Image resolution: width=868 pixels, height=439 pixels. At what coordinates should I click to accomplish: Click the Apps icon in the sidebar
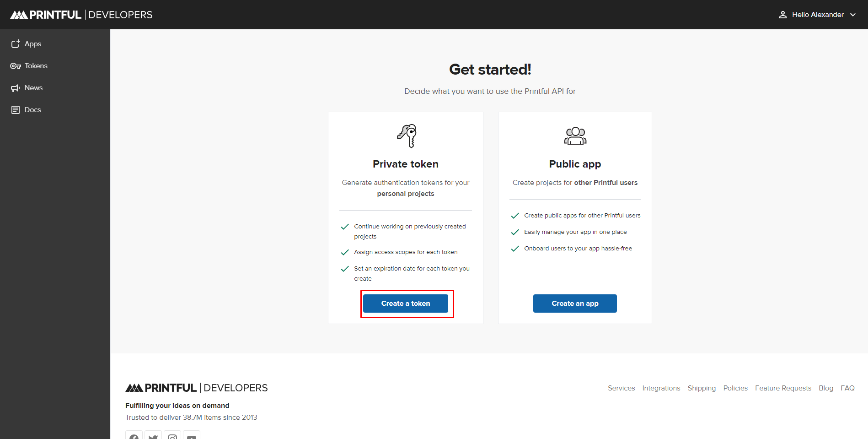point(16,44)
